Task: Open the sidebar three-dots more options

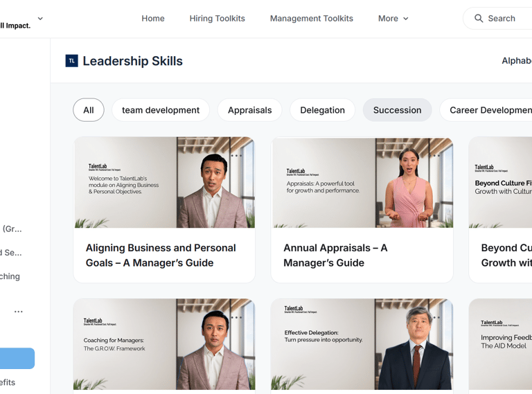Action: [19, 312]
